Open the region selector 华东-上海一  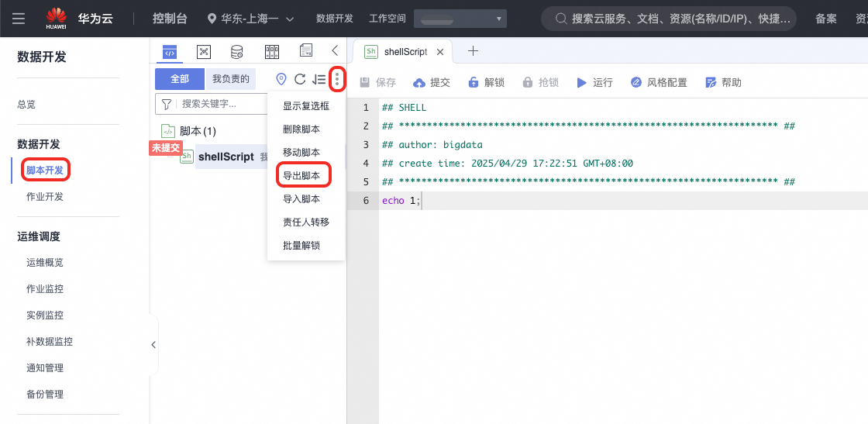click(x=250, y=19)
